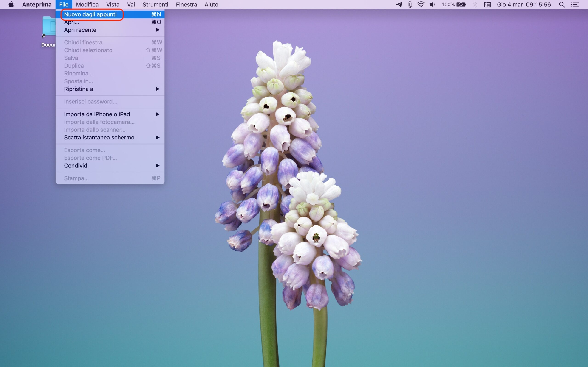Open the Wi-Fi status icon
The height and width of the screenshot is (367, 588).
pos(421,4)
